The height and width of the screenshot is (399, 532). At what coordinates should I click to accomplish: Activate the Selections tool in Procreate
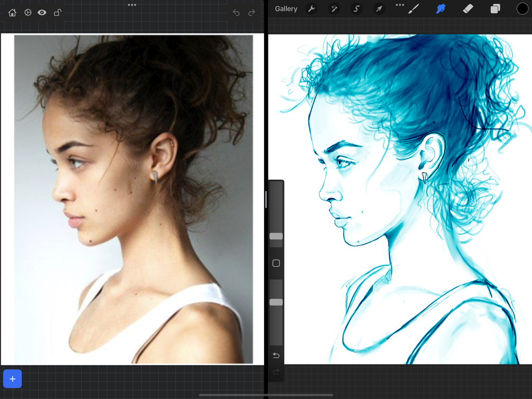pos(356,8)
